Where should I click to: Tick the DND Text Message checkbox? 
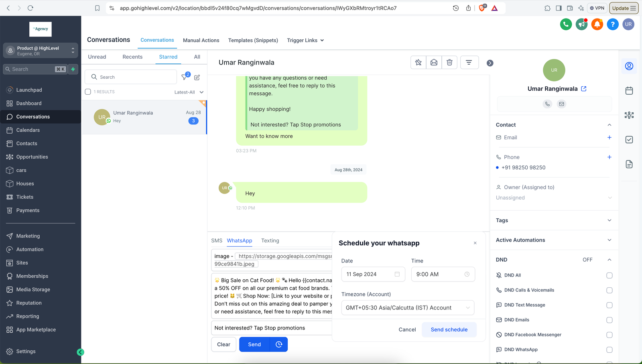(x=609, y=305)
